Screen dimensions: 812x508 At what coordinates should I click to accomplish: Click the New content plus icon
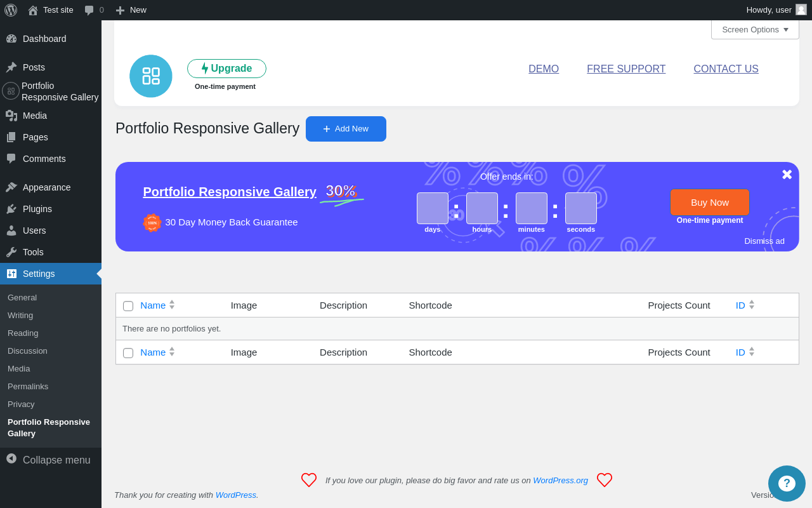(x=120, y=10)
